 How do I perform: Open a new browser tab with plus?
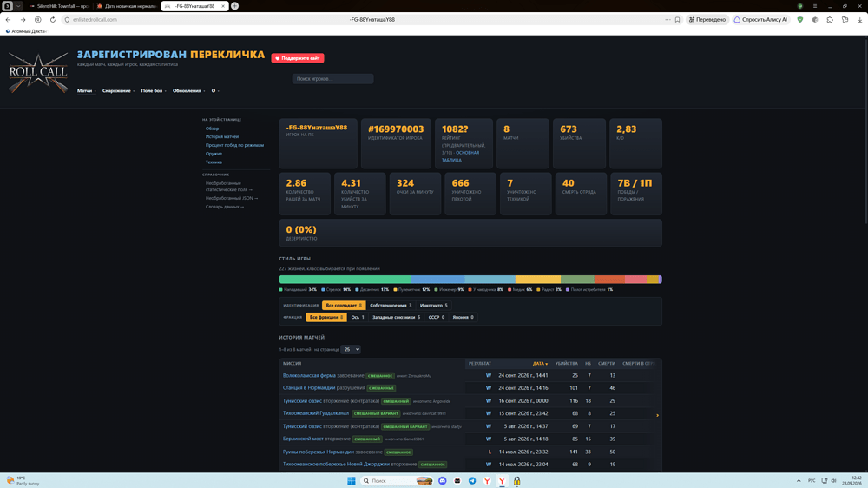(234, 6)
